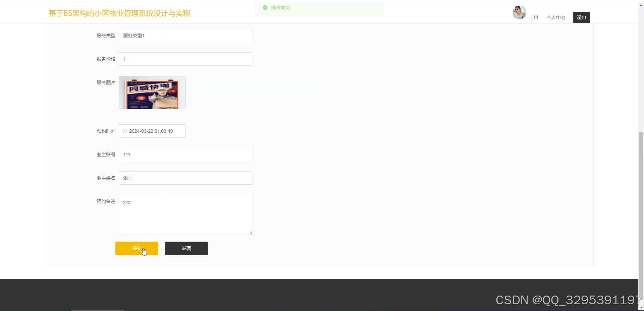The image size is (644, 311).
Task: Focus the 业主姓名 input field
Action: pyautogui.click(x=185, y=178)
